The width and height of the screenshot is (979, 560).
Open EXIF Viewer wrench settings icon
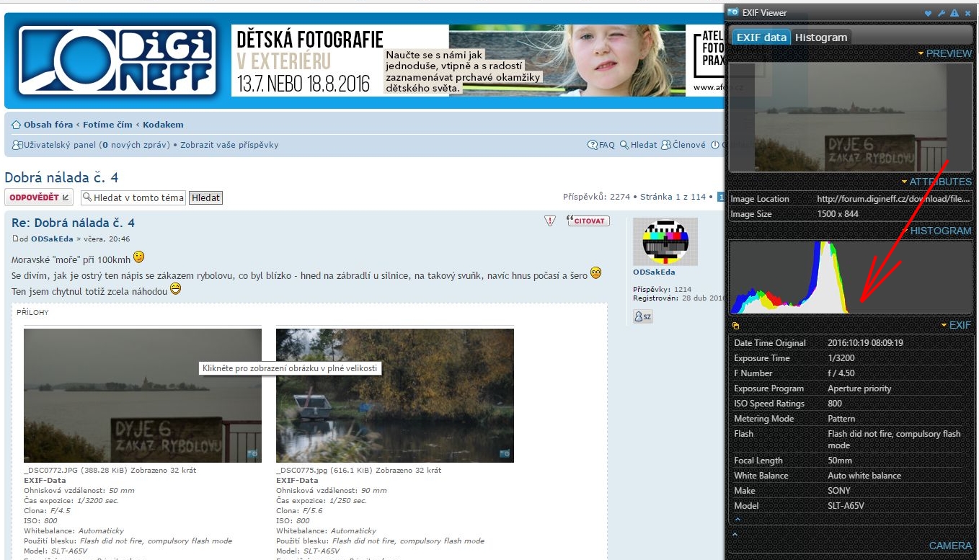click(941, 13)
